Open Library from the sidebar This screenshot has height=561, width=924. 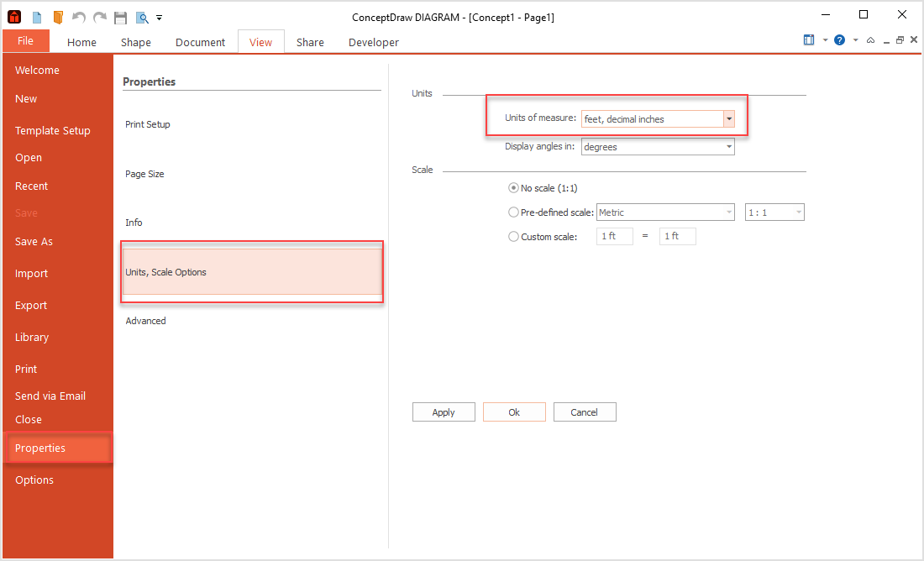pyautogui.click(x=32, y=337)
